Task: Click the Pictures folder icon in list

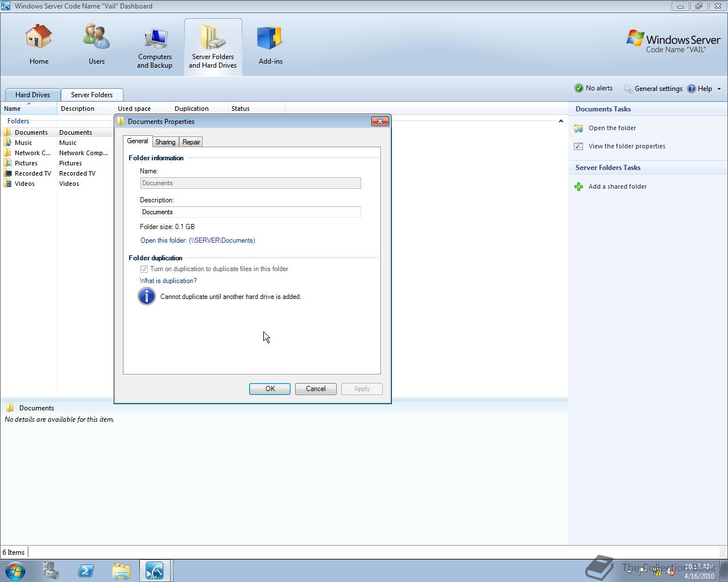Action: [7, 163]
